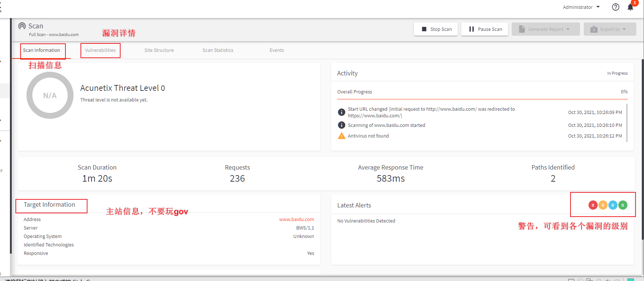644x281 pixels.
Task: Click the Average Response Time value 583ms
Action: pos(391,179)
